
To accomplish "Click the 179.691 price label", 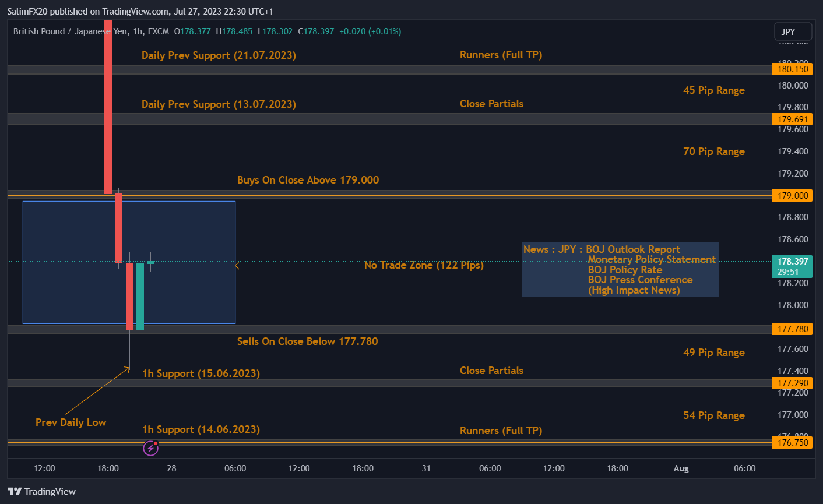I will coord(792,119).
